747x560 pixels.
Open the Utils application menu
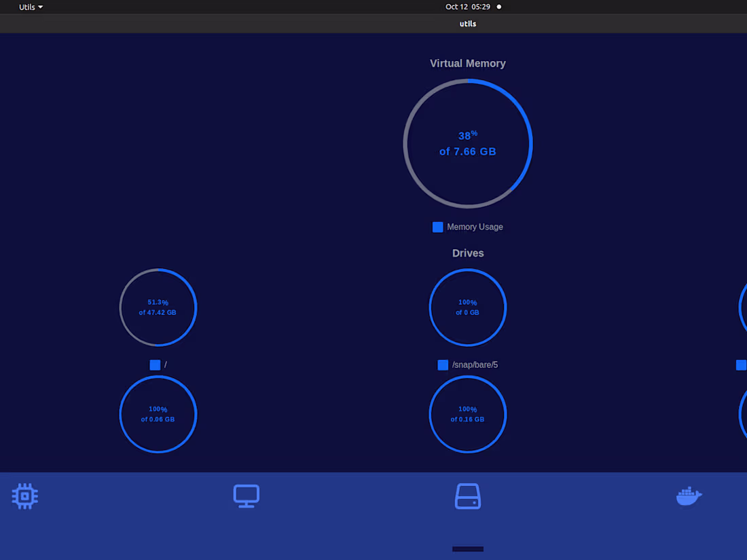coord(31,7)
